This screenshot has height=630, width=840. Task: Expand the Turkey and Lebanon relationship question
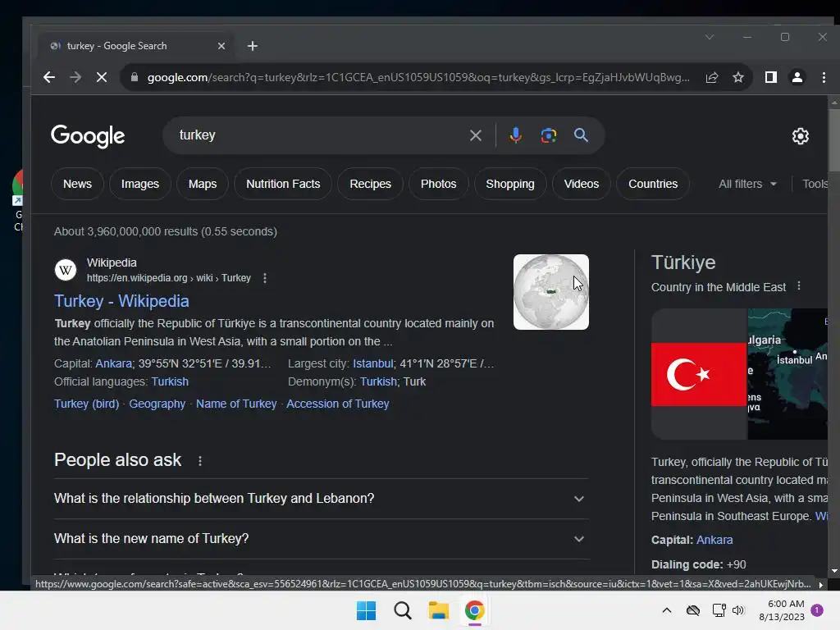pyautogui.click(x=321, y=498)
